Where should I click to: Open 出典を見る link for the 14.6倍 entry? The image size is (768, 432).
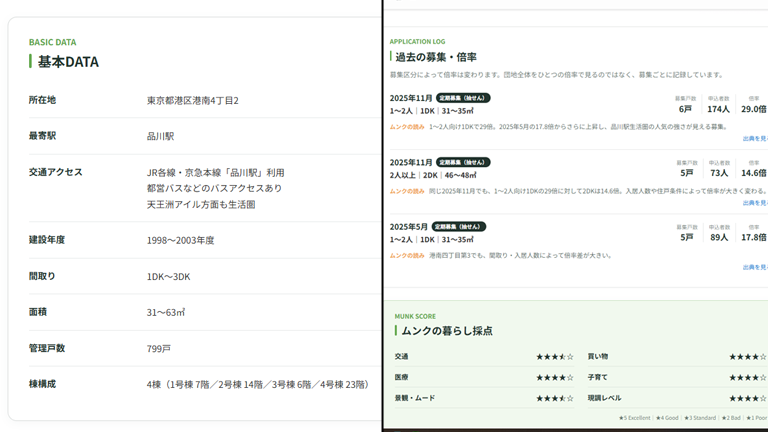click(755, 203)
